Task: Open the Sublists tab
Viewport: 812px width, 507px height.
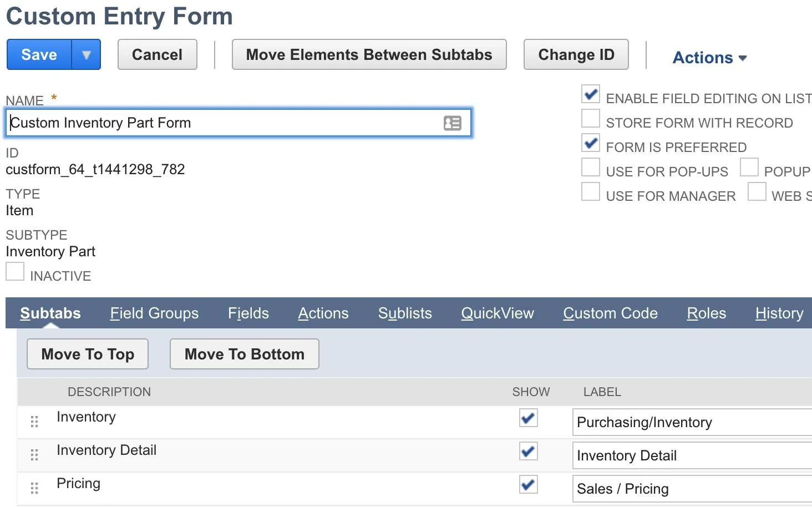Action: tap(405, 313)
